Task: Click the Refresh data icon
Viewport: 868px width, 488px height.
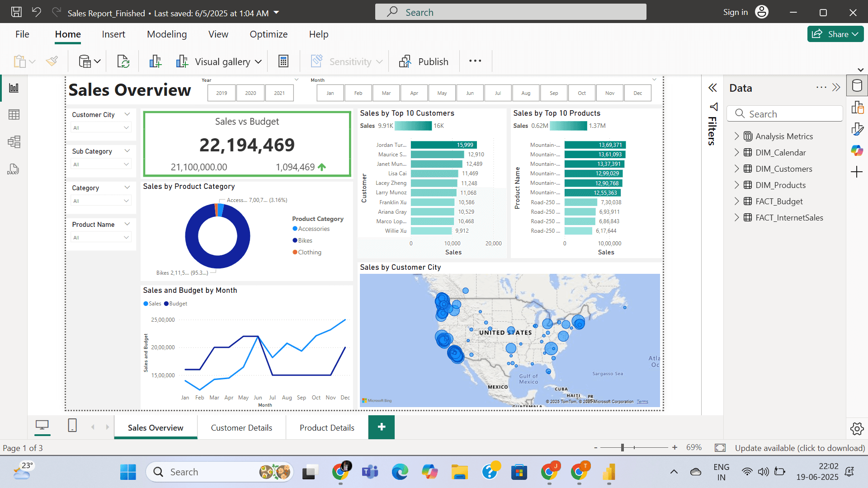Action: (x=123, y=61)
